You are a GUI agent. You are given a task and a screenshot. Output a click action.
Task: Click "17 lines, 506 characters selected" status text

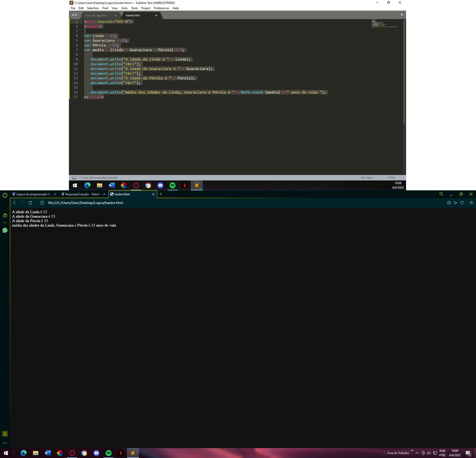click(x=98, y=178)
